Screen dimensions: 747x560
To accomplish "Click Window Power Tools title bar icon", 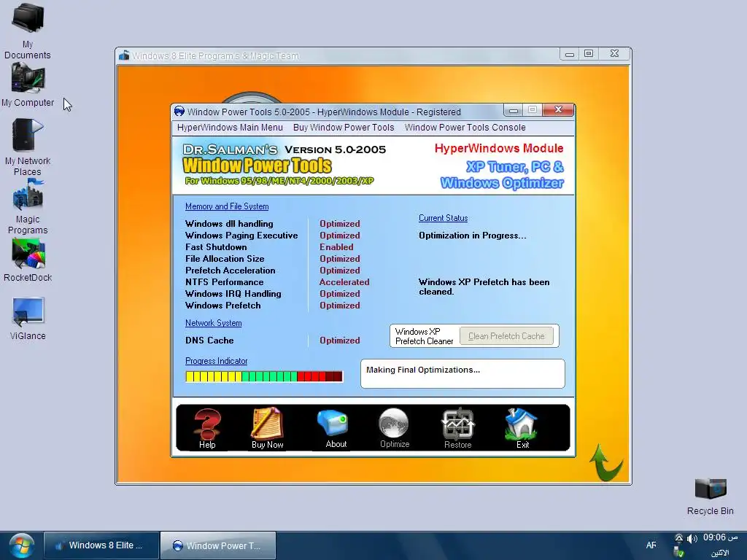I will [179, 112].
